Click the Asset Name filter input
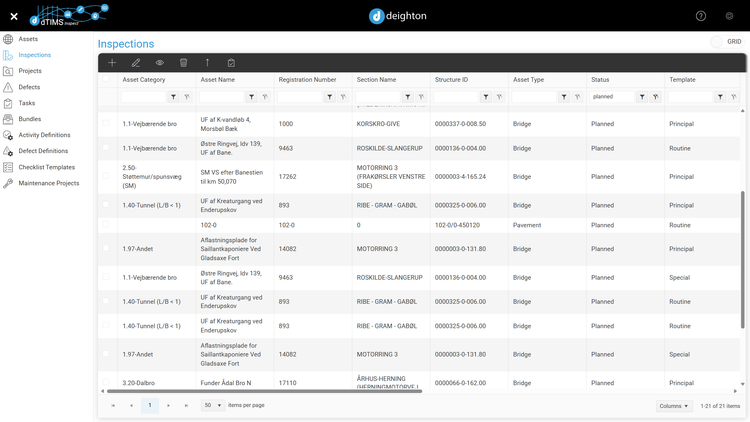This screenshot has width=750, height=422. pyautogui.click(x=221, y=97)
